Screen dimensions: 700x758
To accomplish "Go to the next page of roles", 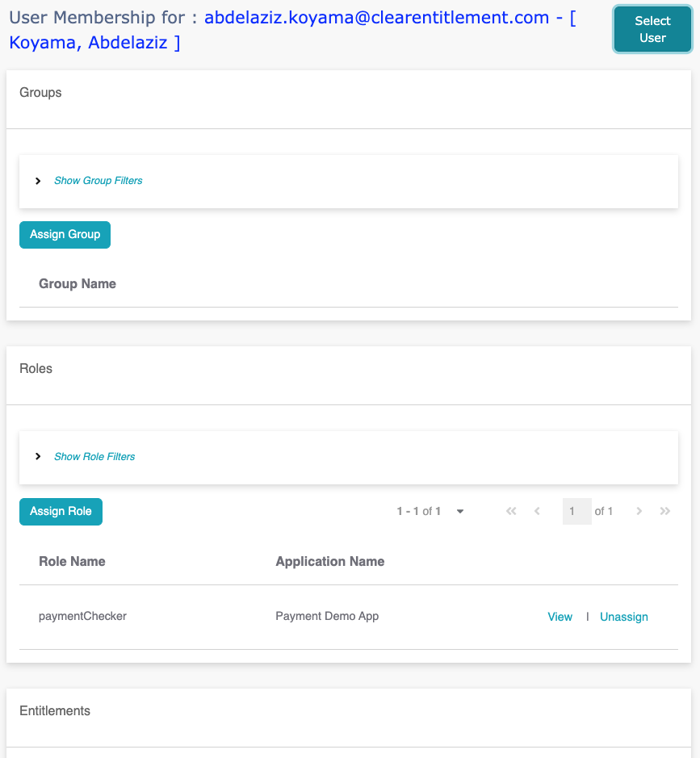I will [x=639, y=511].
